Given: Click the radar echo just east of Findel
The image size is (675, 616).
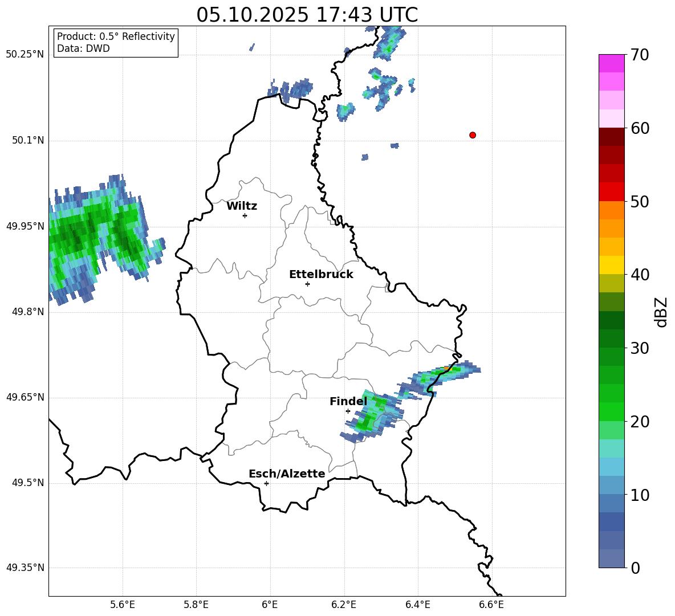Looking at the screenshot, I should click(x=371, y=416).
